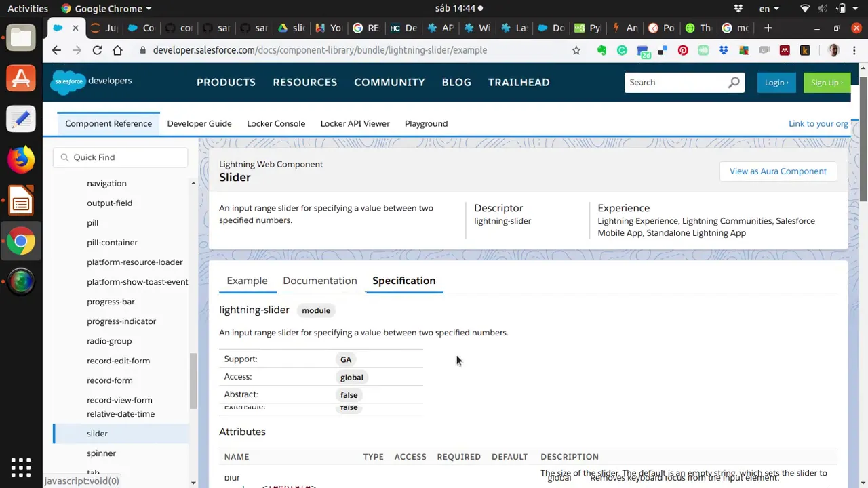This screenshot has width=868, height=488.
Task: Switch to the Developer Guide tab
Action: (199, 123)
